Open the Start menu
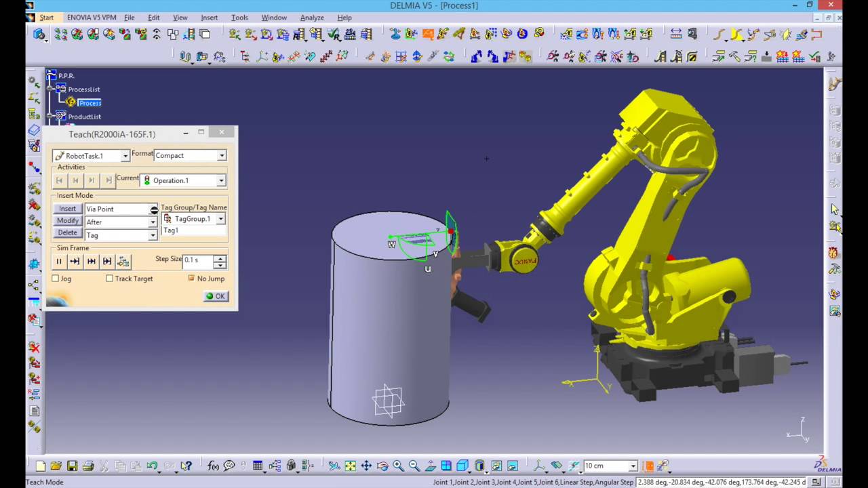The image size is (868, 488). click(x=46, y=18)
